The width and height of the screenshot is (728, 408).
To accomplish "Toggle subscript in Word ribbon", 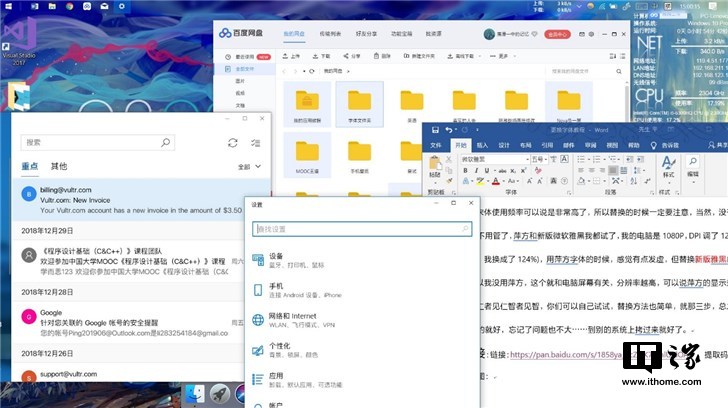I will pos(513,170).
